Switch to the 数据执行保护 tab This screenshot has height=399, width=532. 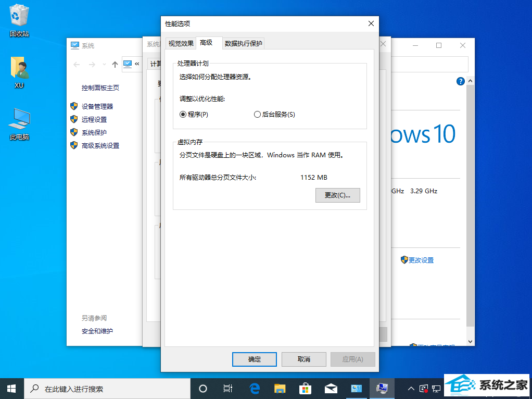click(243, 43)
